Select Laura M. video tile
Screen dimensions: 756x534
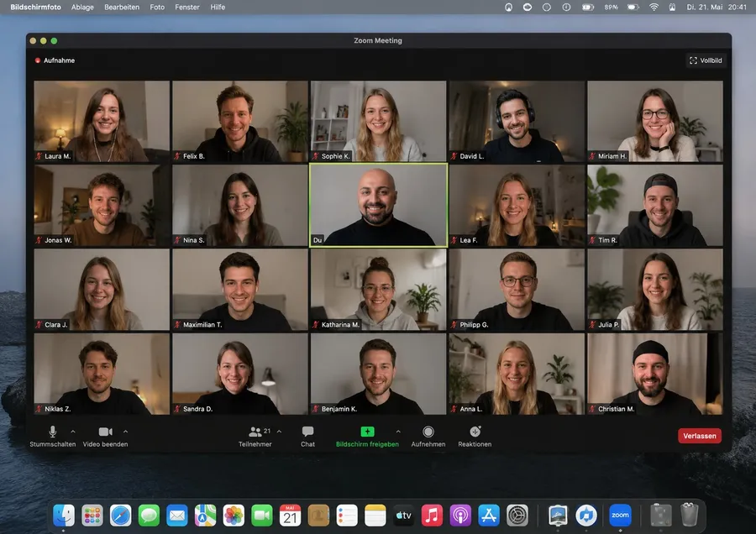pos(102,121)
